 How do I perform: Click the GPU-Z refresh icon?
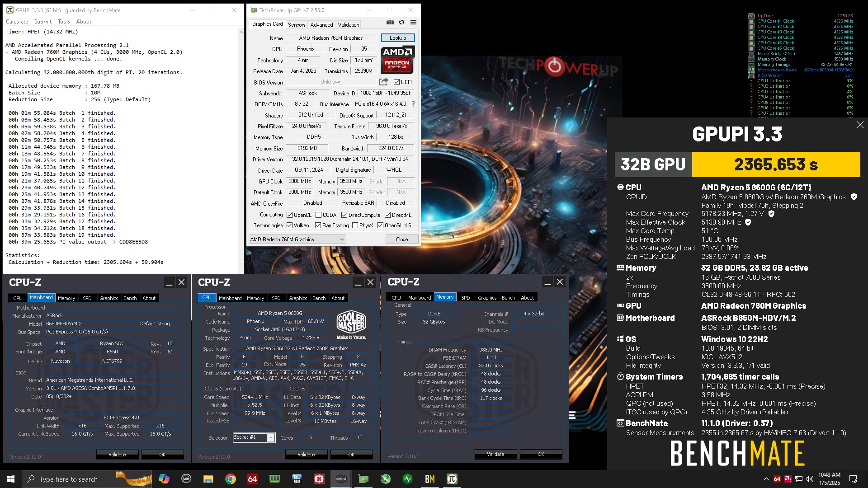[x=401, y=22]
